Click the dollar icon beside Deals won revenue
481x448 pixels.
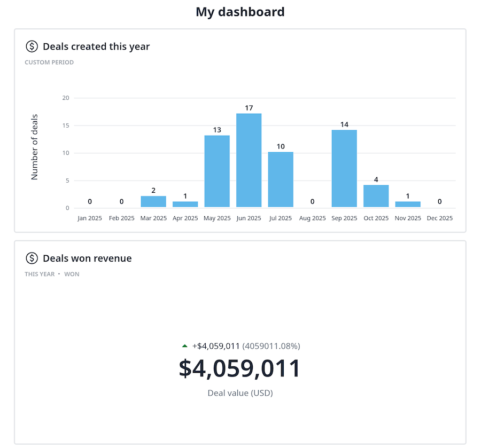(x=32, y=258)
